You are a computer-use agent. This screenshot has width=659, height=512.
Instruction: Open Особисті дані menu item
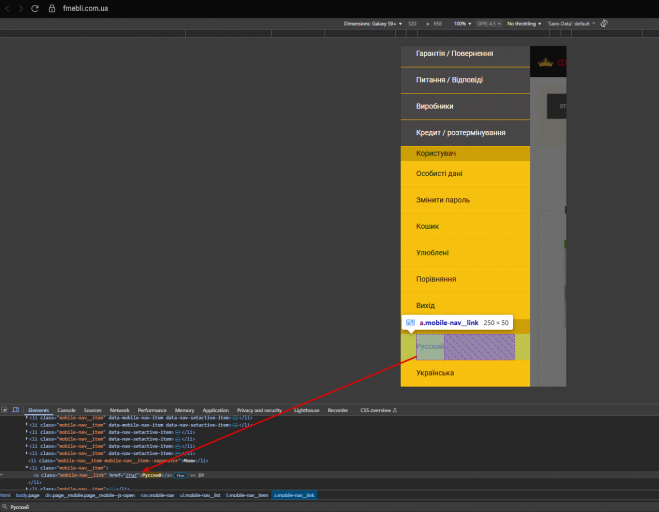point(465,174)
